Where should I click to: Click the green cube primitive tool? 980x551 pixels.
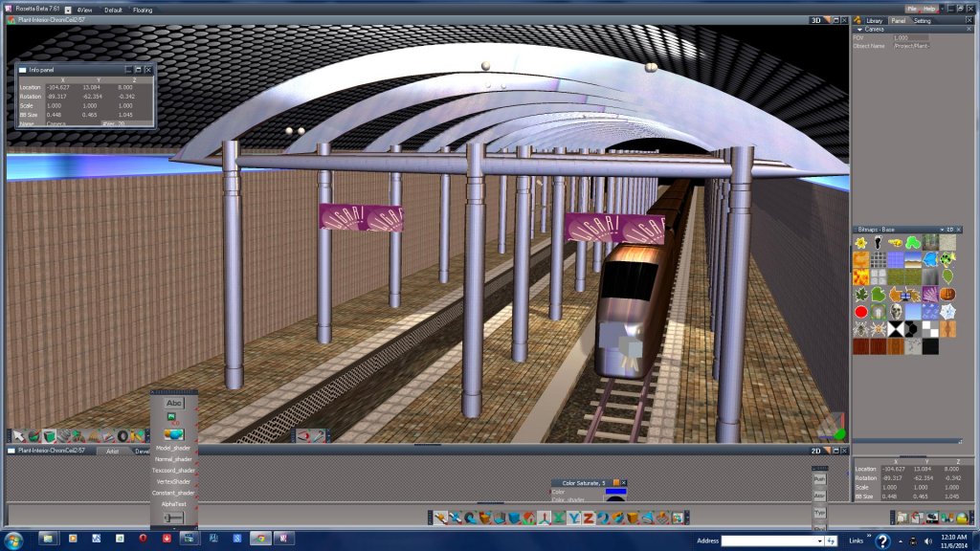tap(50, 435)
